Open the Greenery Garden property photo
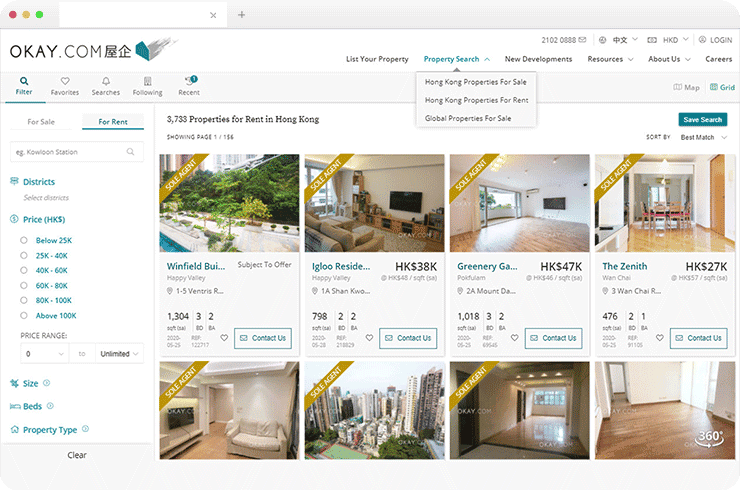The width and height of the screenshot is (740, 490). 518,203
